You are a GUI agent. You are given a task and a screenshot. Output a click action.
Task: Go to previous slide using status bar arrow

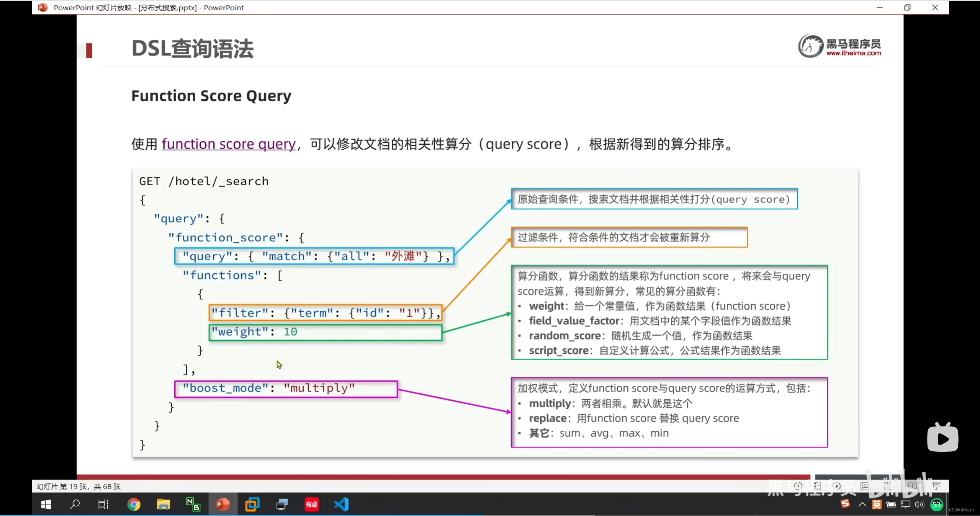point(798,486)
